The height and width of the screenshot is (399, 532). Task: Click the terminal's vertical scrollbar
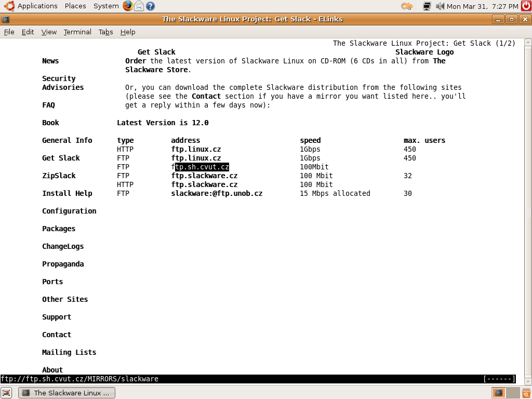528,212
